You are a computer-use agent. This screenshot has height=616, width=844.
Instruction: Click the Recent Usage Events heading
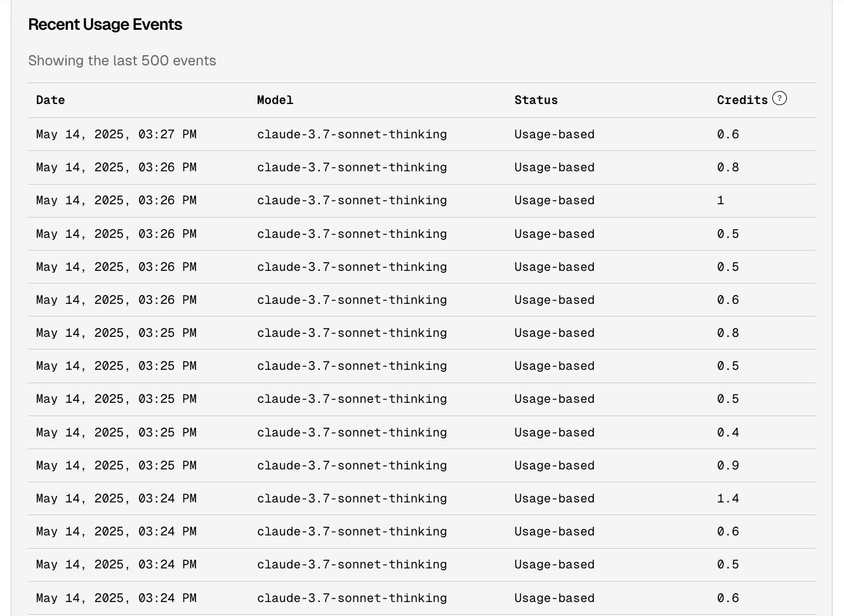105,25
